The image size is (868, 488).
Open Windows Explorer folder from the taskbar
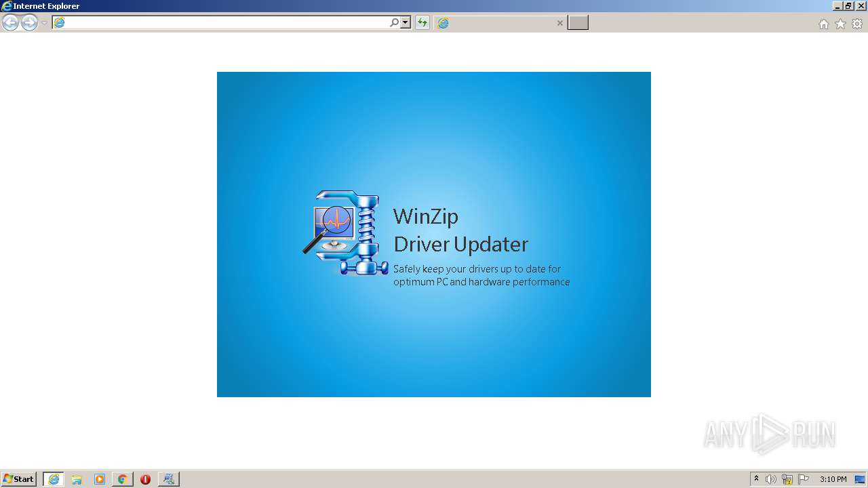[x=77, y=479]
